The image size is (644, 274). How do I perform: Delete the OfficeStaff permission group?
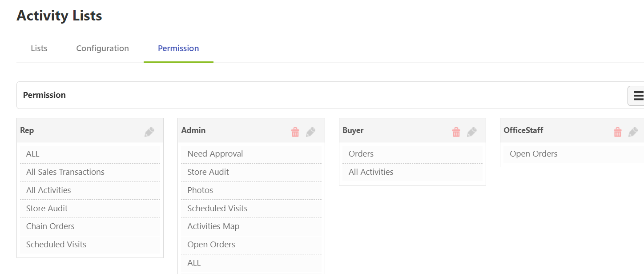pos(617,131)
